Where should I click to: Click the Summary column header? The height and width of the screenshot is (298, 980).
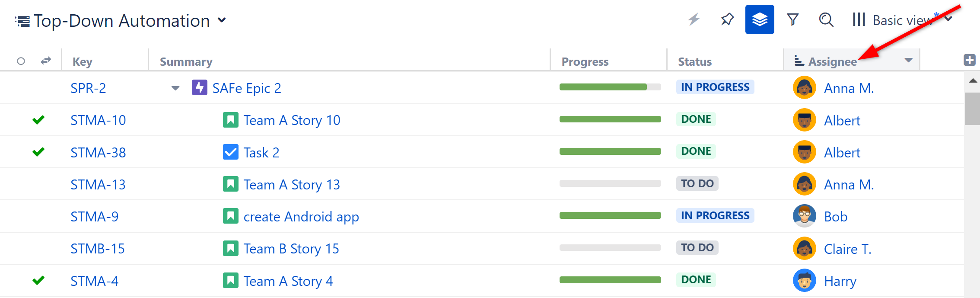[x=185, y=61]
